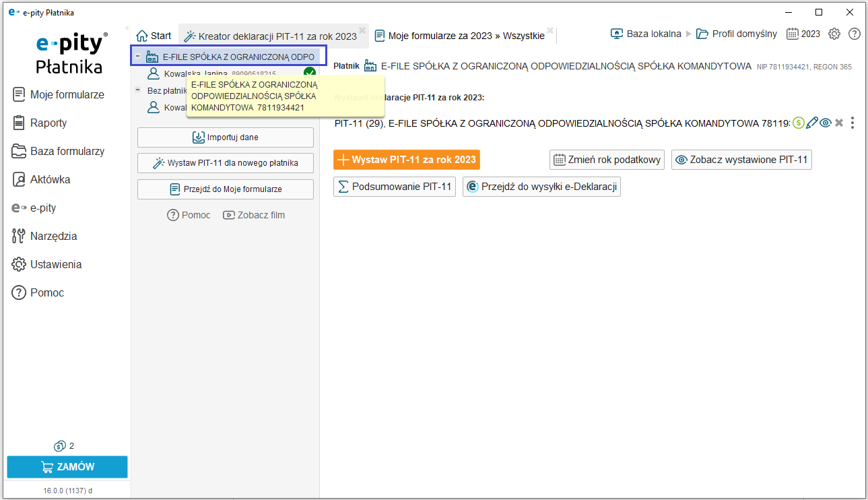
Task: Open settings via top-right gear icon
Action: pos(834,34)
